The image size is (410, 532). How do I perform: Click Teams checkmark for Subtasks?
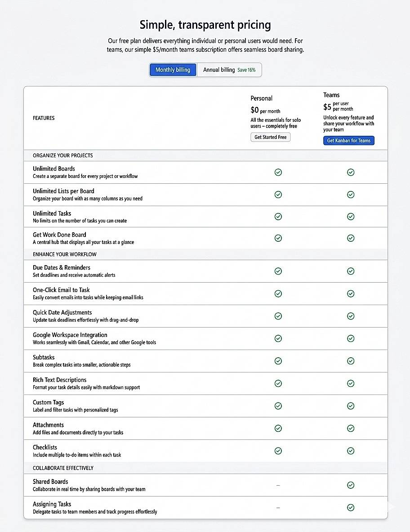click(x=351, y=361)
